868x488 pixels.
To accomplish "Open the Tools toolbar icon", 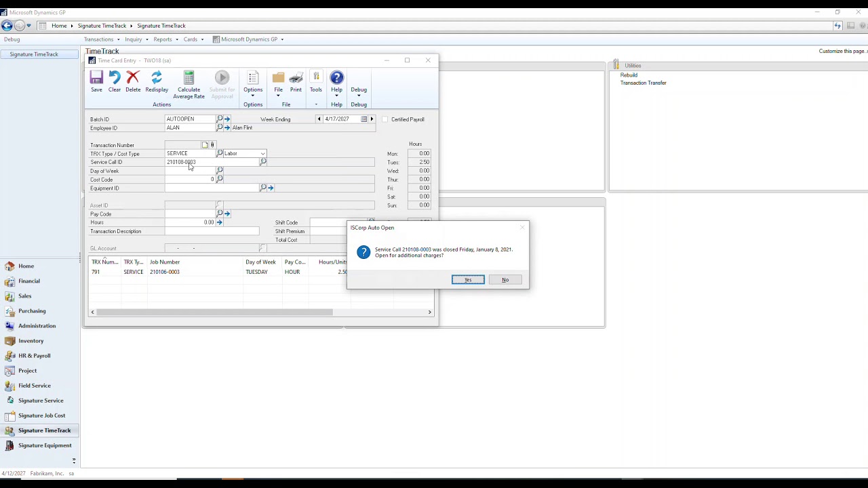I will 316,78.
